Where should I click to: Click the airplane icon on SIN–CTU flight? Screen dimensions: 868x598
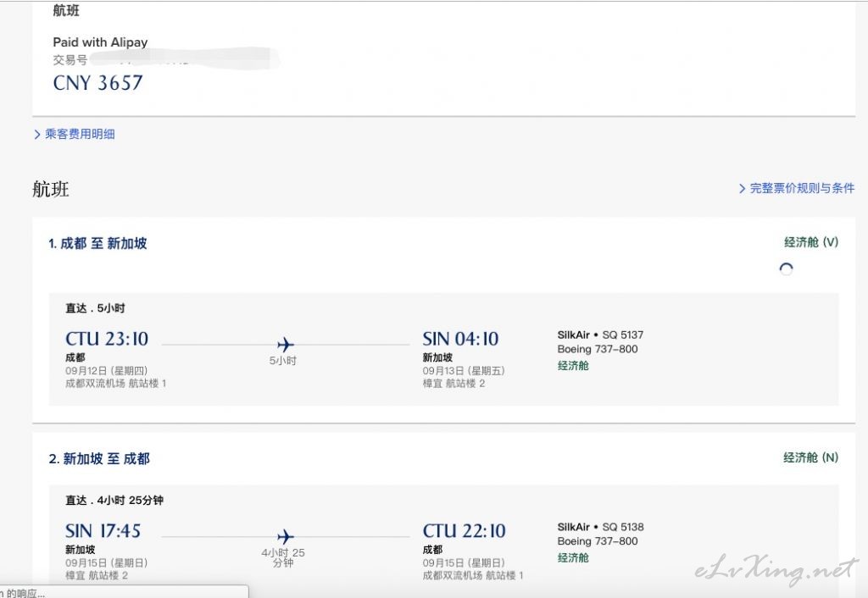tap(286, 536)
